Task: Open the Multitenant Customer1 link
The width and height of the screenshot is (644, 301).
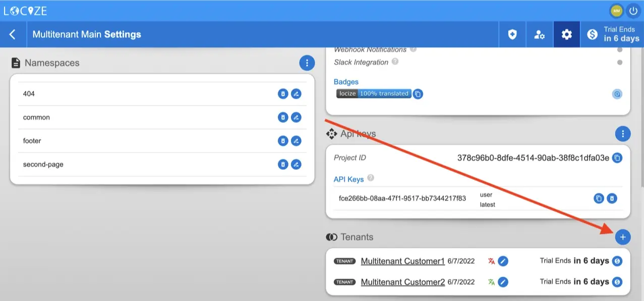Action: click(x=402, y=261)
